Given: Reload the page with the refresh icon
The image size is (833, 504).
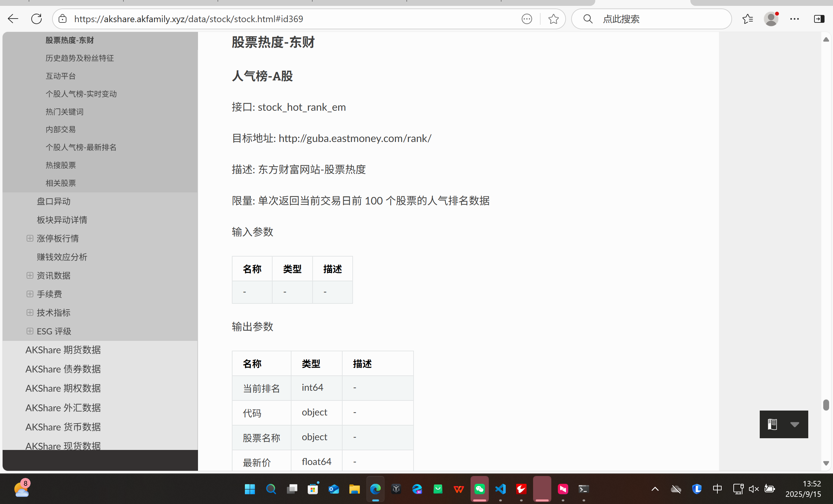Looking at the screenshot, I should [36, 19].
